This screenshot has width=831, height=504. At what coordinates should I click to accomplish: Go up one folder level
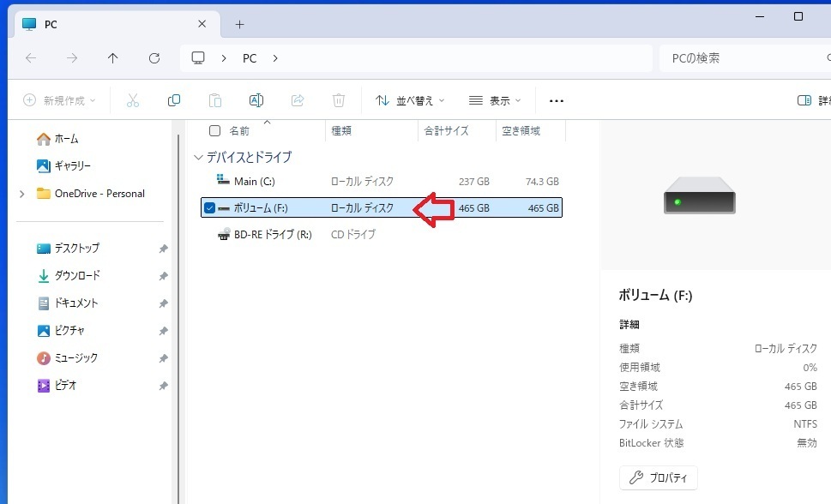[x=113, y=58]
